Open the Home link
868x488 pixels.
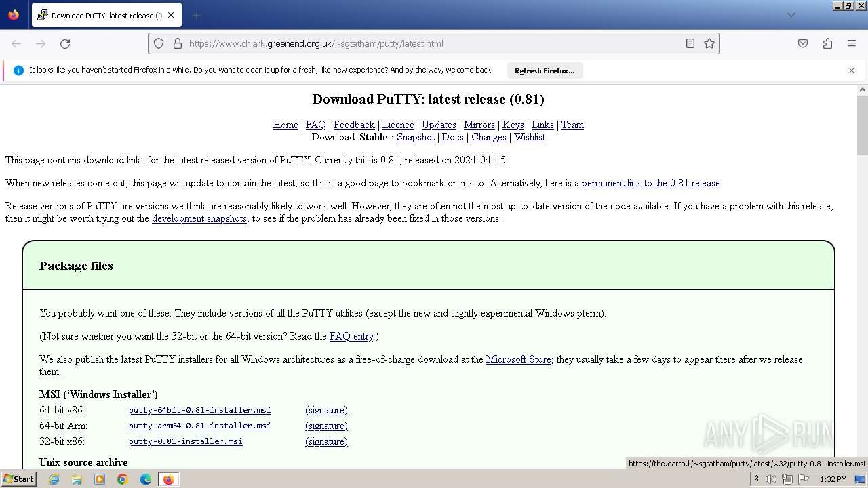click(x=285, y=125)
